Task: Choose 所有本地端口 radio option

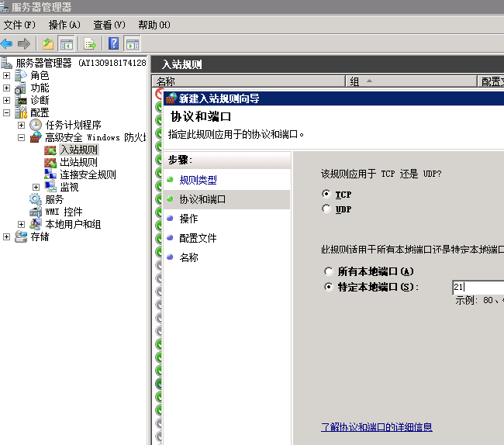Action: (328, 271)
